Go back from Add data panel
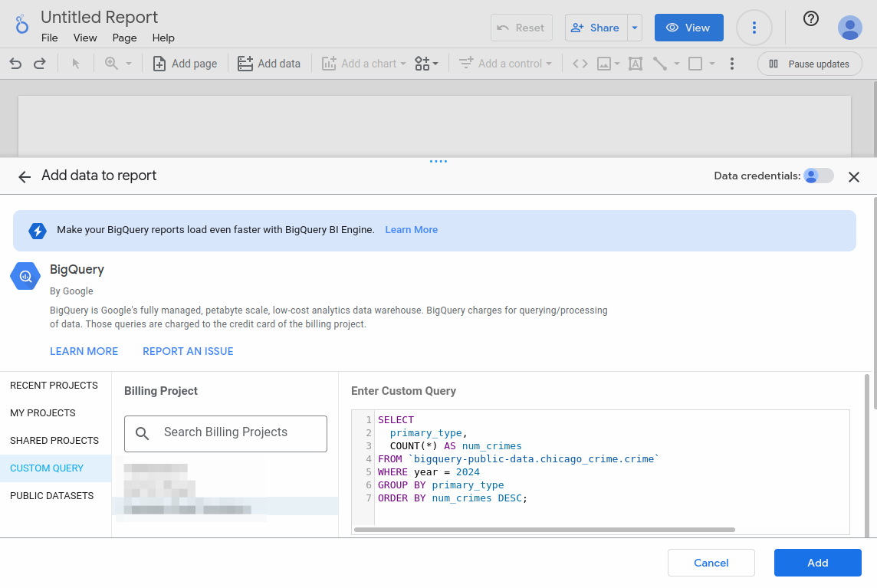 click(x=24, y=177)
